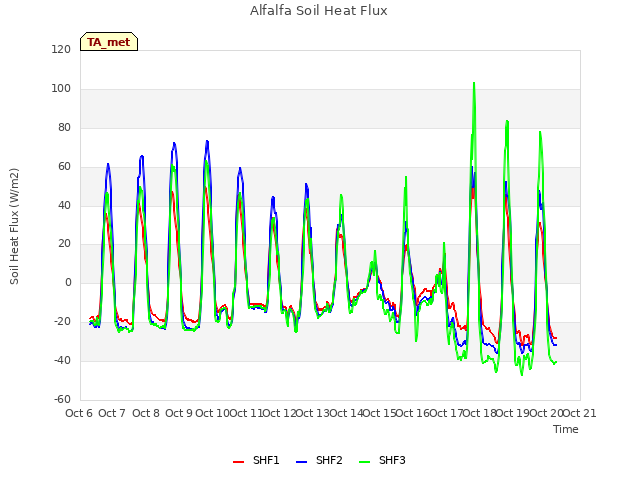Click the -60 y-axis tick label

[62, 399]
